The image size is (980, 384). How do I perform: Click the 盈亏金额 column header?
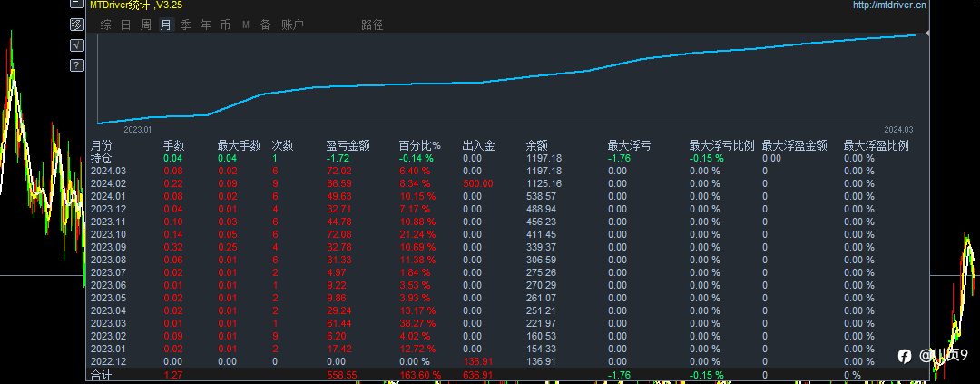348,146
